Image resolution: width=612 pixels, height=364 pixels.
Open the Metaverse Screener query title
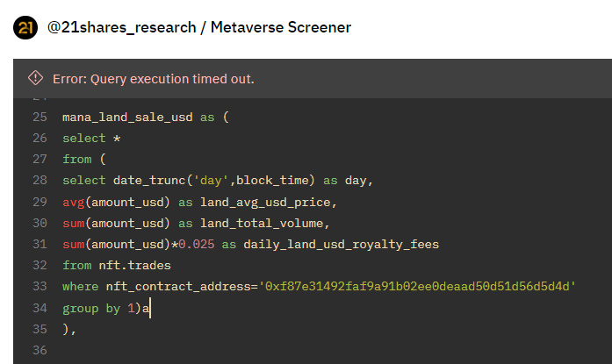[x=281, y=28]
